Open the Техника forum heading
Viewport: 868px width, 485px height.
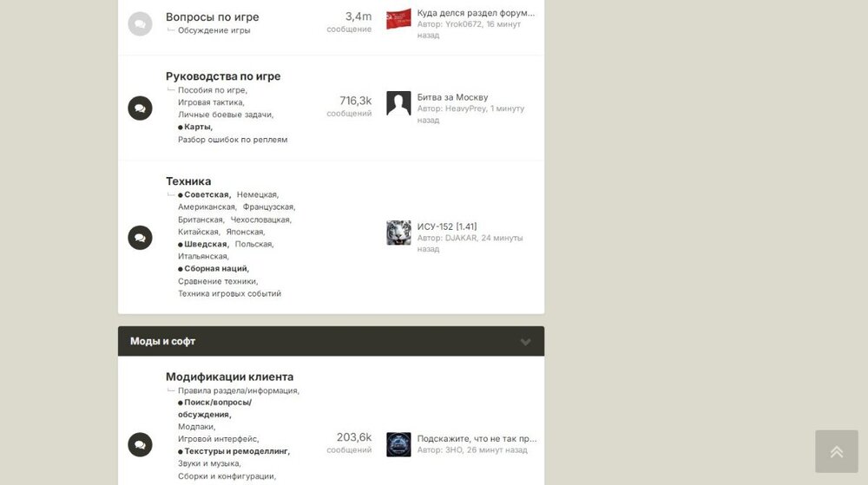(188, 181)
